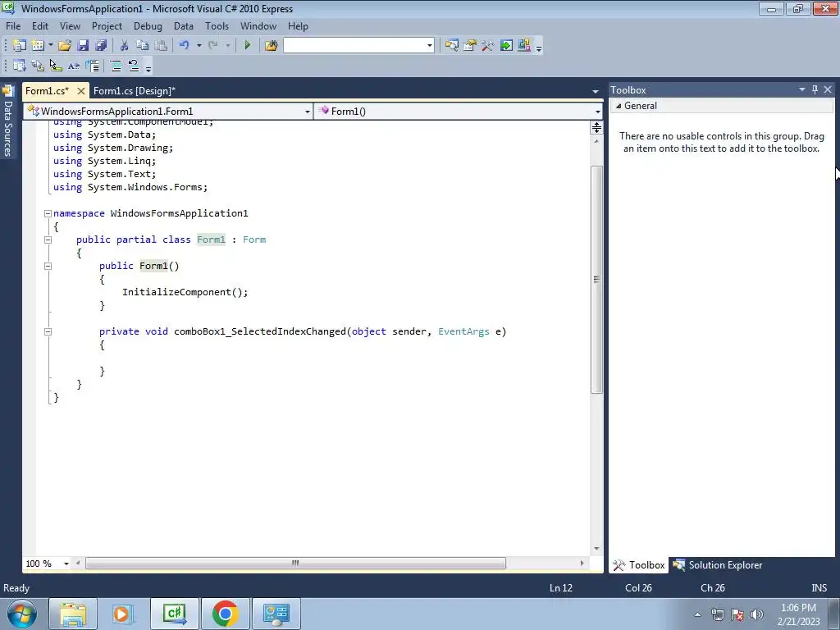
Task: Click the Save All icon
Action: [101, 46]
